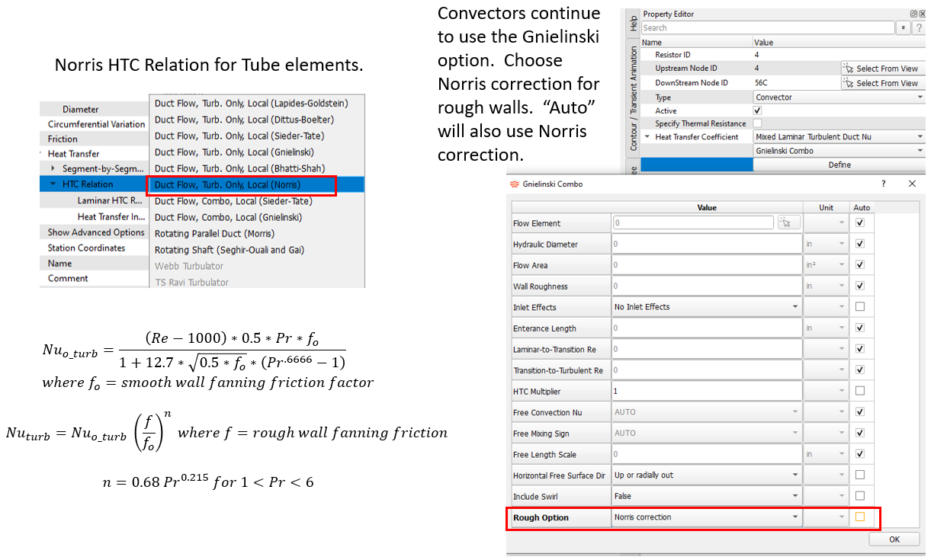This screenshot has height=560, width=934.
Task: Close the Gnielinski Combo dialog
Action: pos(912,184)
